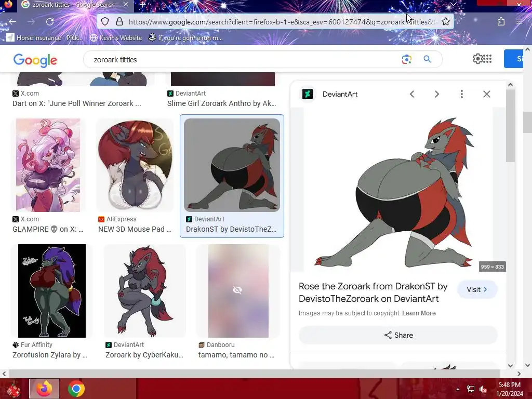Click the Visit button in preview panel

(477, 289)
